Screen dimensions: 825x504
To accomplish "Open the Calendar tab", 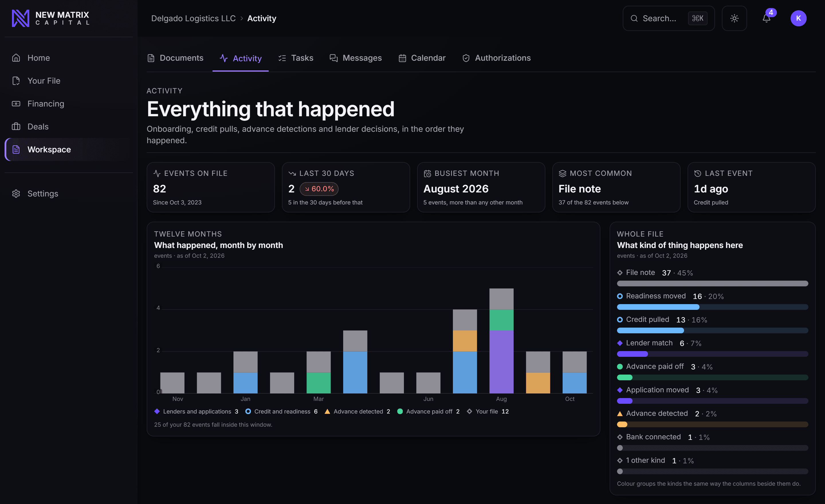I will click(x=422, y=58).
